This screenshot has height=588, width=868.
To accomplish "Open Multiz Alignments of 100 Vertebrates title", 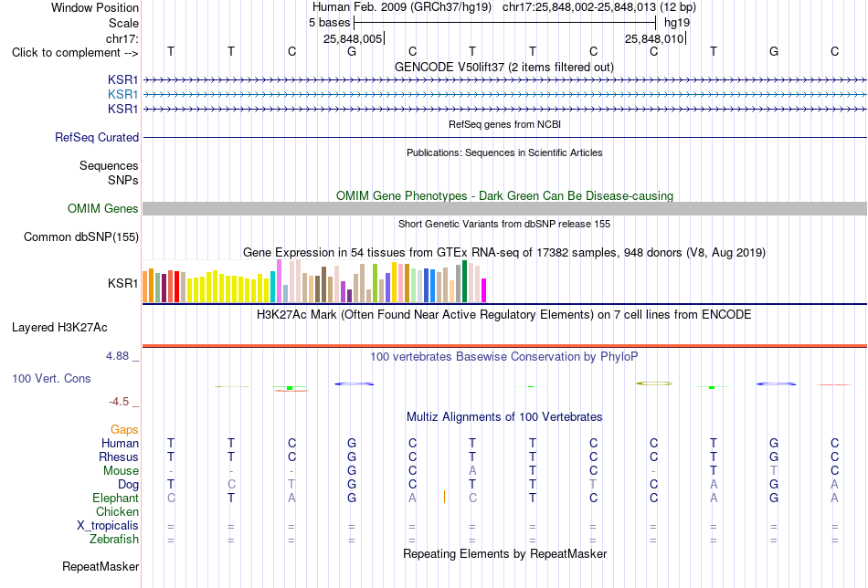I will (504, 417).
